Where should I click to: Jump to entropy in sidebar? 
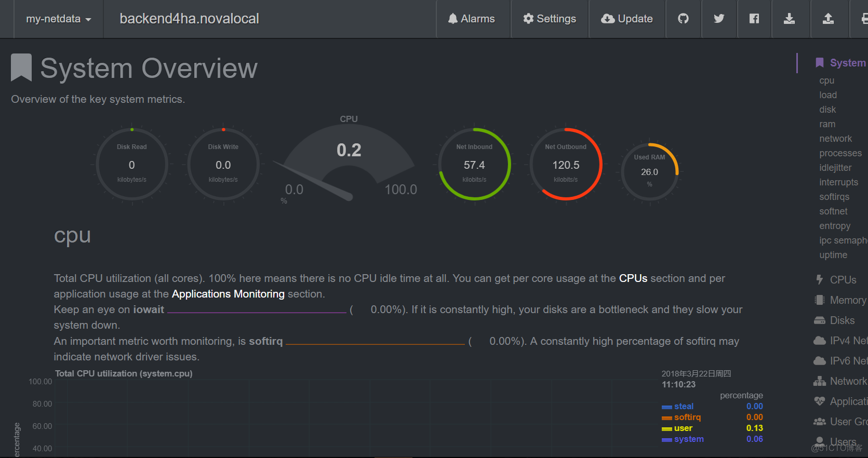click(835, 226)
